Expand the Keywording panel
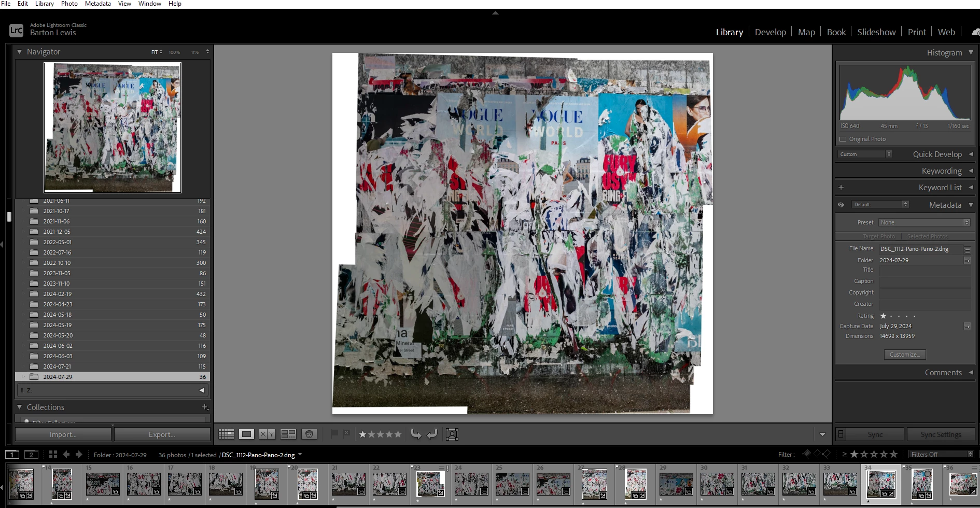Image resolution: width=980 pixels, height=508 pixels. [971, 171]
